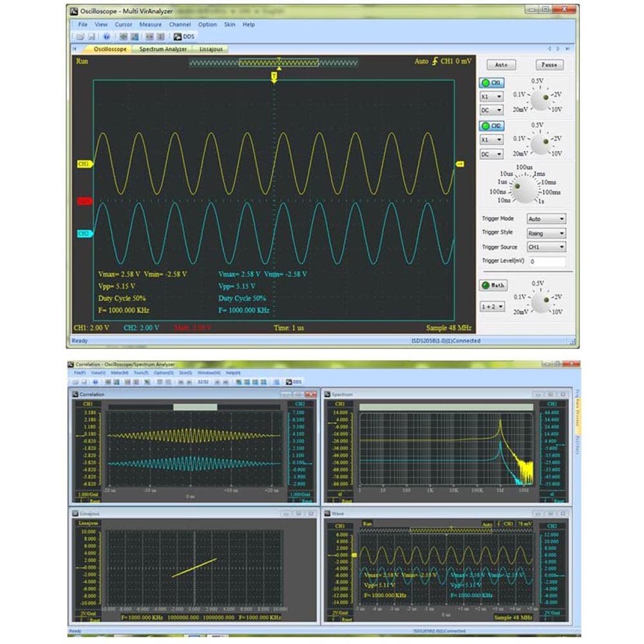
Task: Click the Help info icon on toolbar
Action: click(105, 37)
